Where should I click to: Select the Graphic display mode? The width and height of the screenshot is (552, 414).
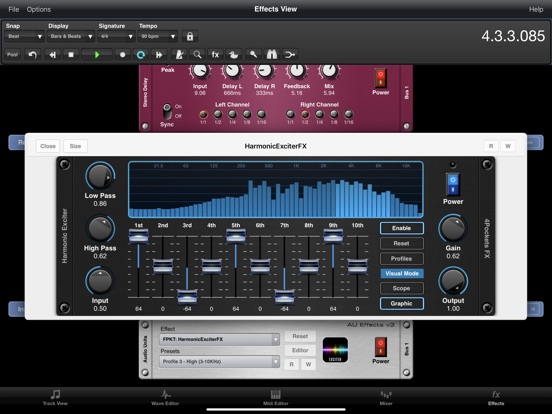[401, 303]
